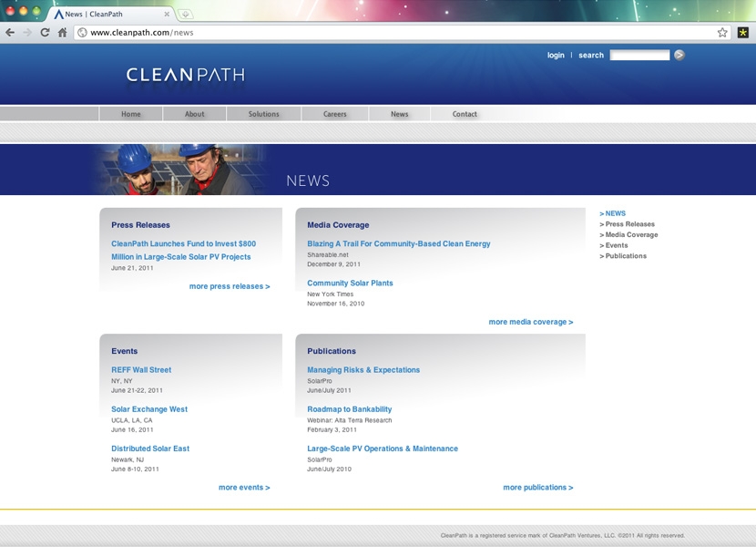Open Distributed Solar East event

[150, 449]
